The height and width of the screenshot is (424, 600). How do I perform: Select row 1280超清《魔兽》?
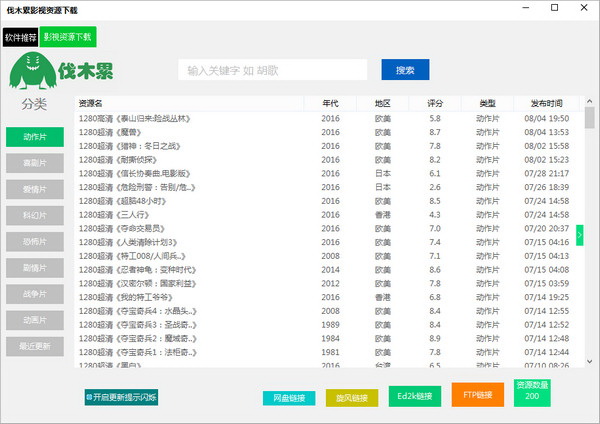click(329, 132)
